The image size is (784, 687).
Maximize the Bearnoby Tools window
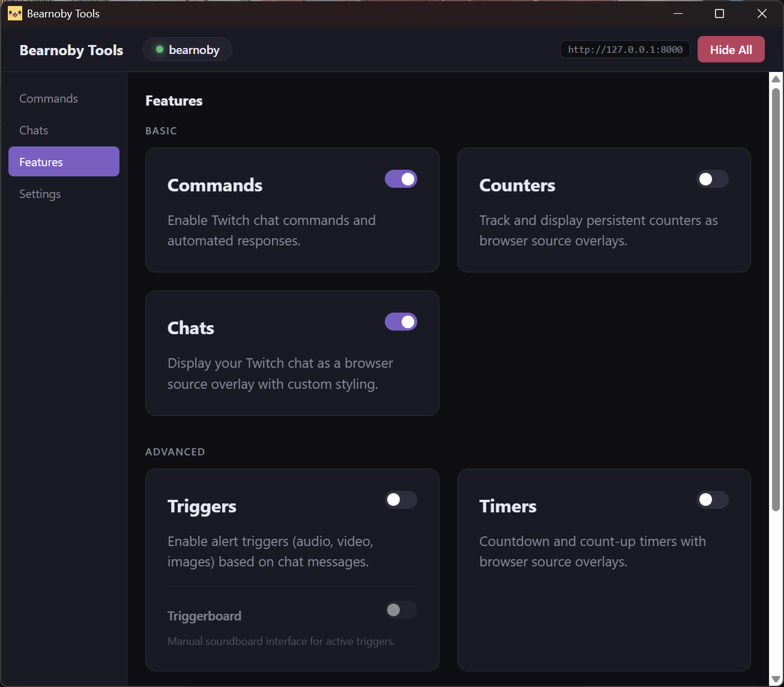[x=719, y=13]
